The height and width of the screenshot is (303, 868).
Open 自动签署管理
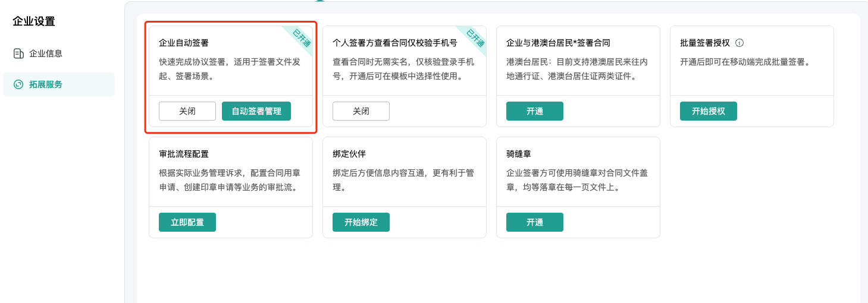pos(256,111)
